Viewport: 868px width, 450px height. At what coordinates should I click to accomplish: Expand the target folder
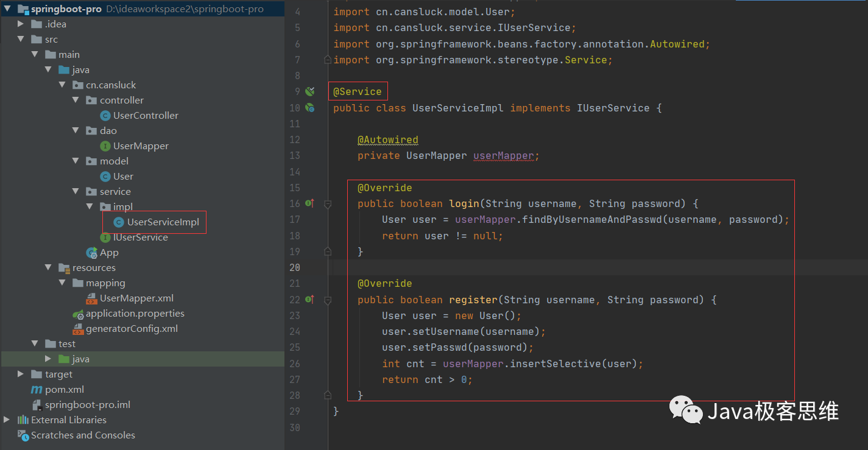coord(21,374)
